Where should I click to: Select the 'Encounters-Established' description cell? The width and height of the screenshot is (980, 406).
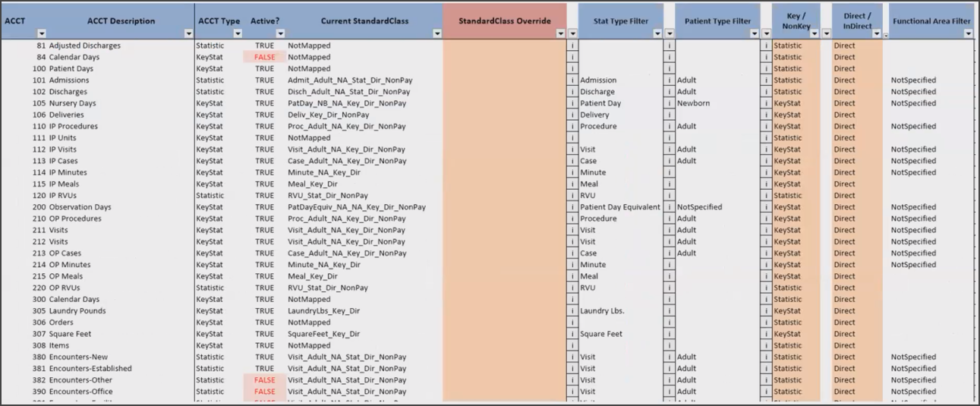121,368
